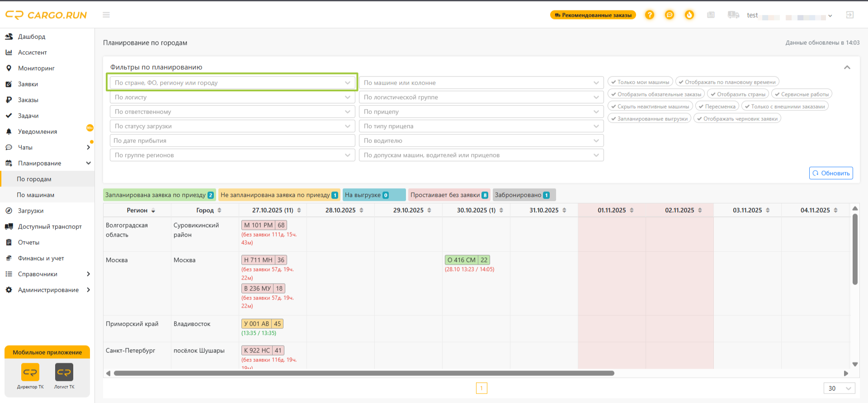Click the horizontal table scrollbar
Screen dimensions: 868x403
[x=364, y=373]
